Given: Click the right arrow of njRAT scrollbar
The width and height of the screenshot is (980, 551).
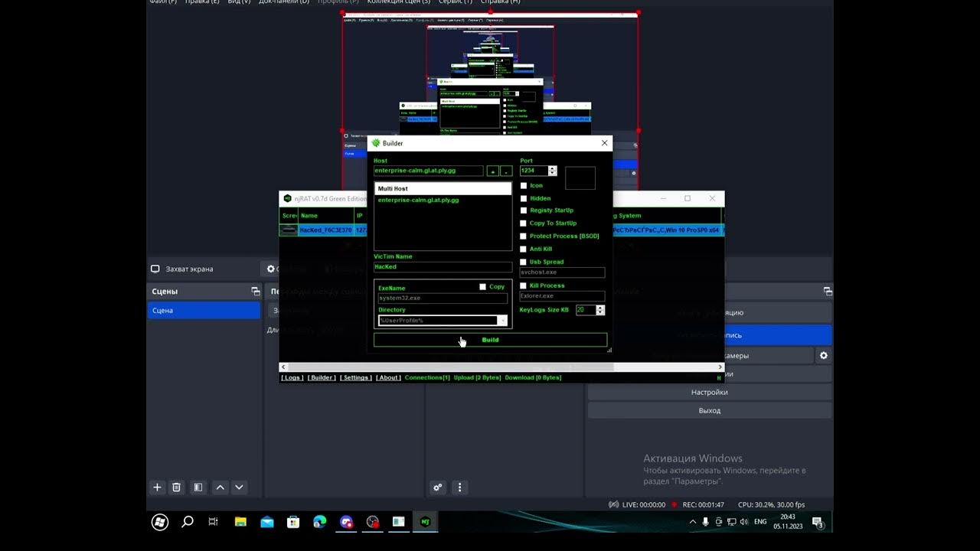Looking at the screenshot, I should [720, 367].
